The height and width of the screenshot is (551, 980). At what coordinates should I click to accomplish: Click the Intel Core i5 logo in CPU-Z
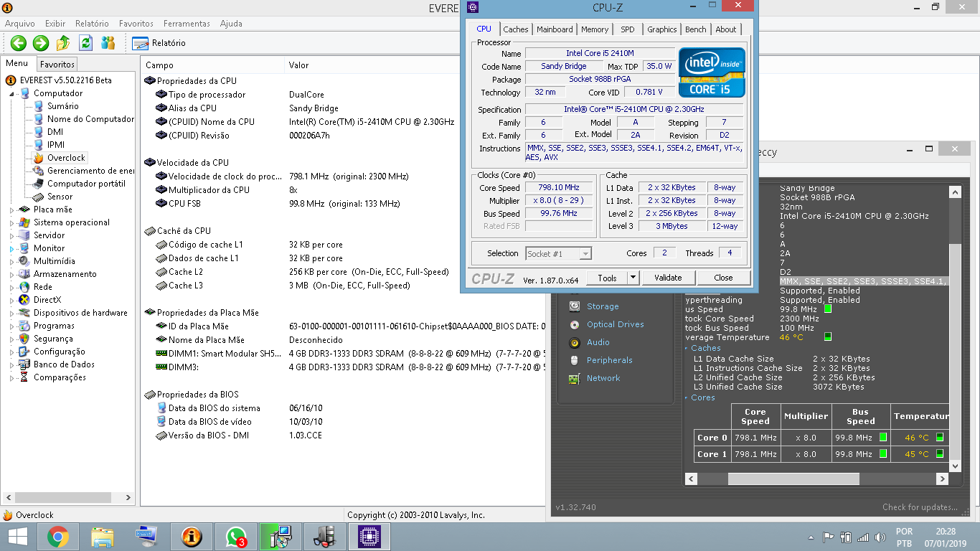tap(712, 72)
